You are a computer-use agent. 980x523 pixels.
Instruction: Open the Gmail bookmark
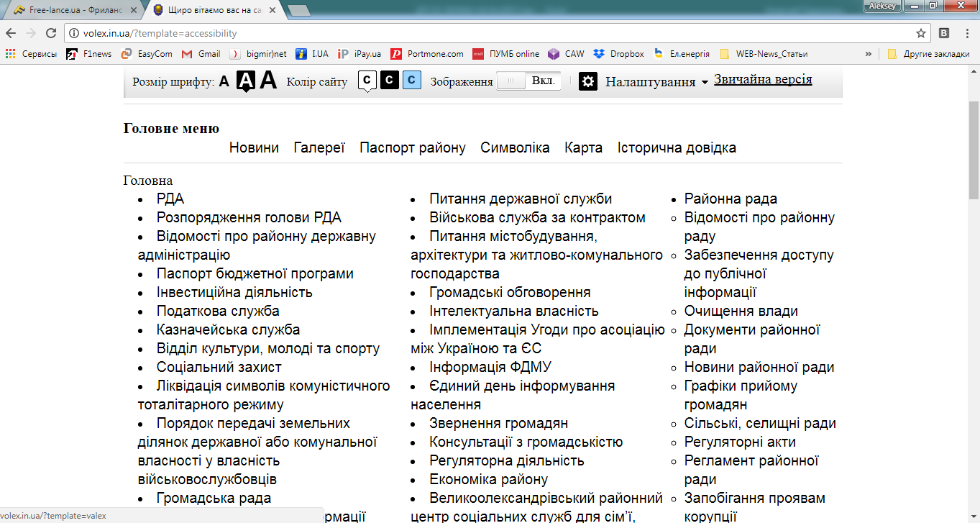pos(201,54)
